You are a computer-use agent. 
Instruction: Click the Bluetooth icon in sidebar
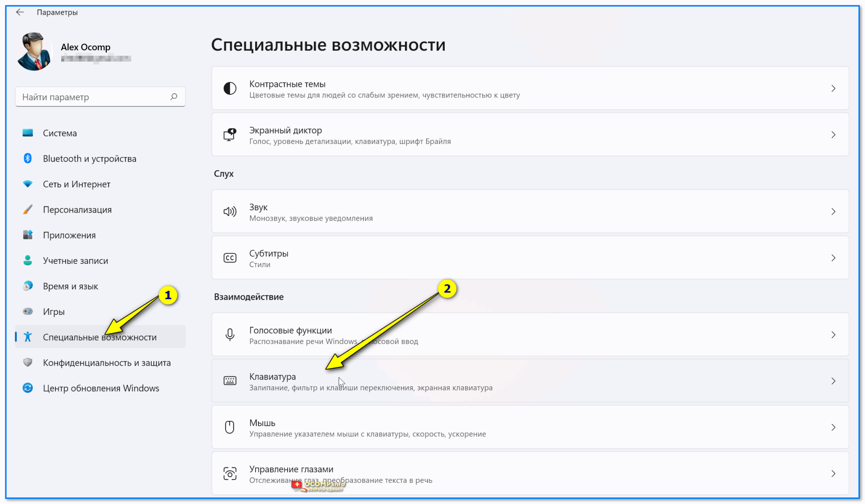point(28,158)
